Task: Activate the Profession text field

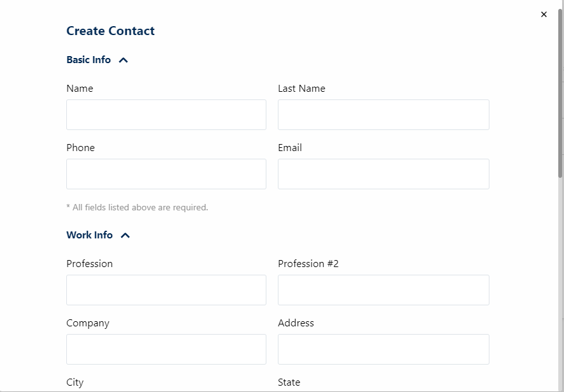Action: coord(166,290)
